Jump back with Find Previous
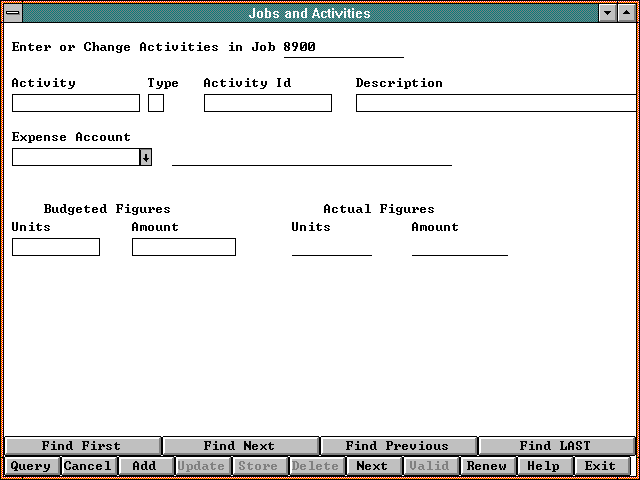 click(x=398, y=446)
